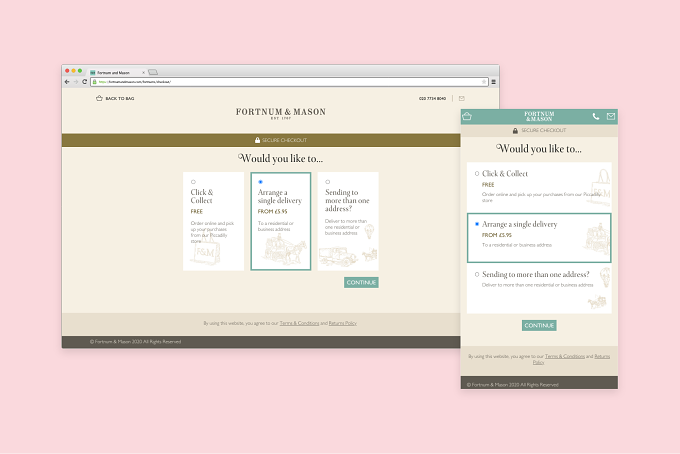680x454 pixels.
Task: Switch to the Fortnum and Mason browser tab
Action: (117, 72)
